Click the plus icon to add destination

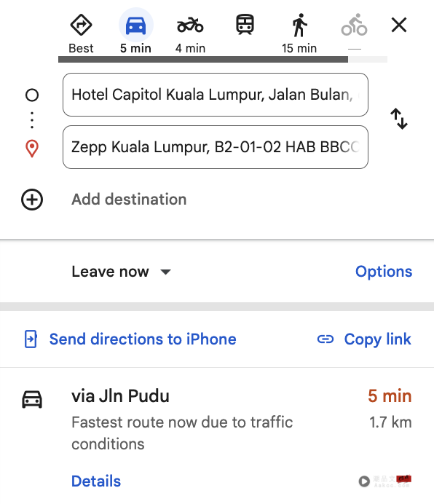pos(32,200)
